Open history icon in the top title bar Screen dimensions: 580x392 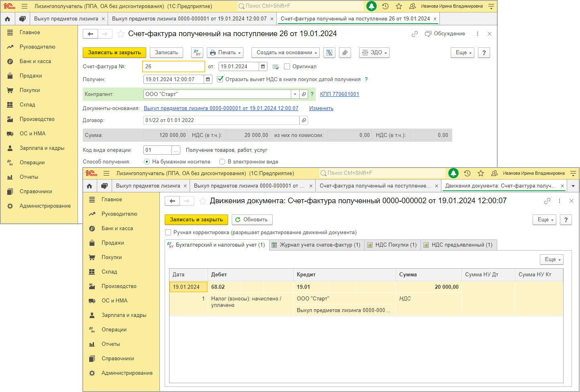click(x=385, y=6)
